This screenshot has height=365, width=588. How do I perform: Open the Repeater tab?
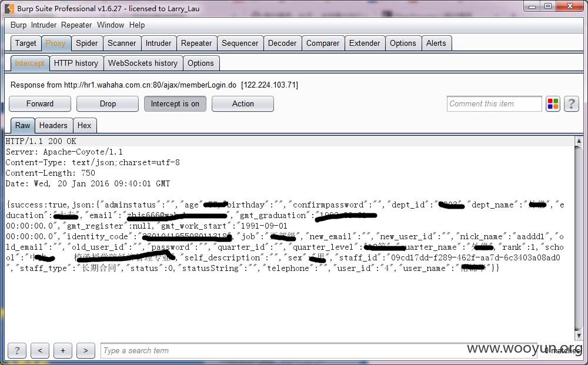(x=196, y=43)
